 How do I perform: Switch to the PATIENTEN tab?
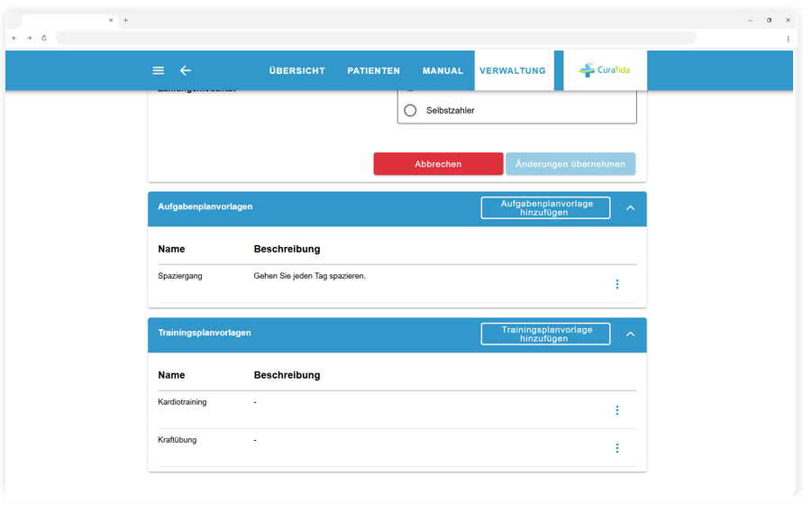(x=373, y=70)
